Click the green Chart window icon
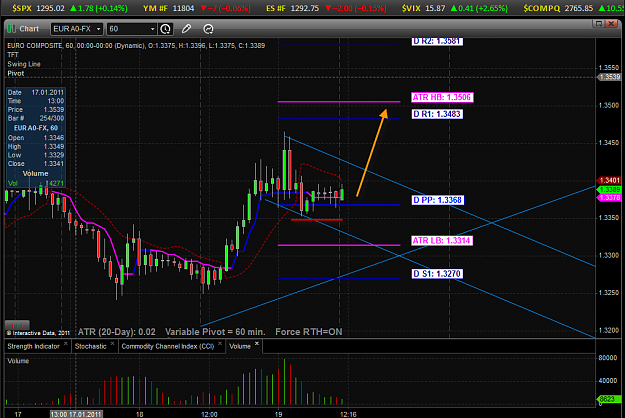This screenshot has width=625, height=418. (12, 29)
